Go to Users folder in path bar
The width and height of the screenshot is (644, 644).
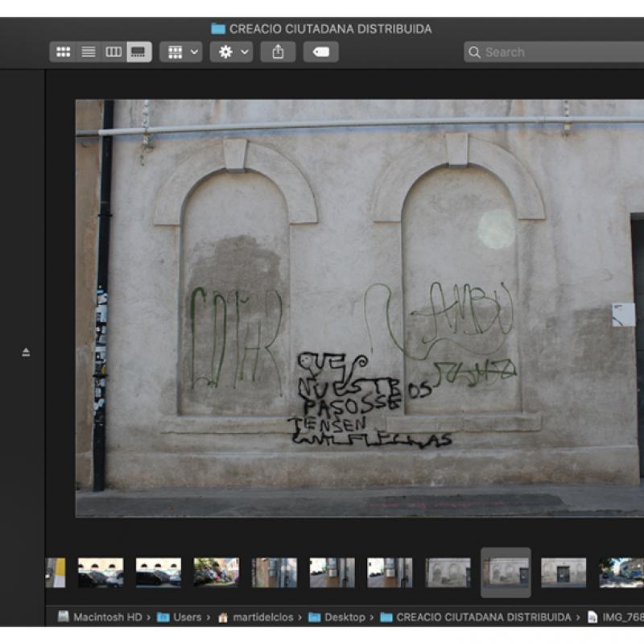[x=187, y=617]
